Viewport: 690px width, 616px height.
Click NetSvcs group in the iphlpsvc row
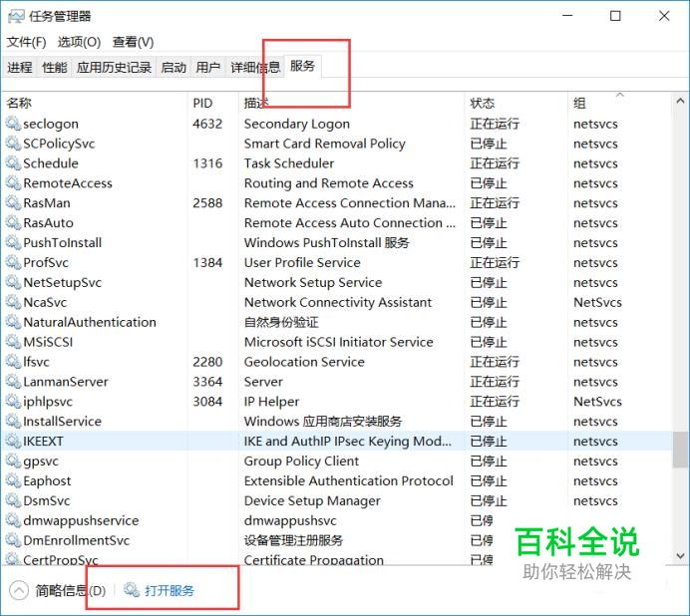point(597,402)
